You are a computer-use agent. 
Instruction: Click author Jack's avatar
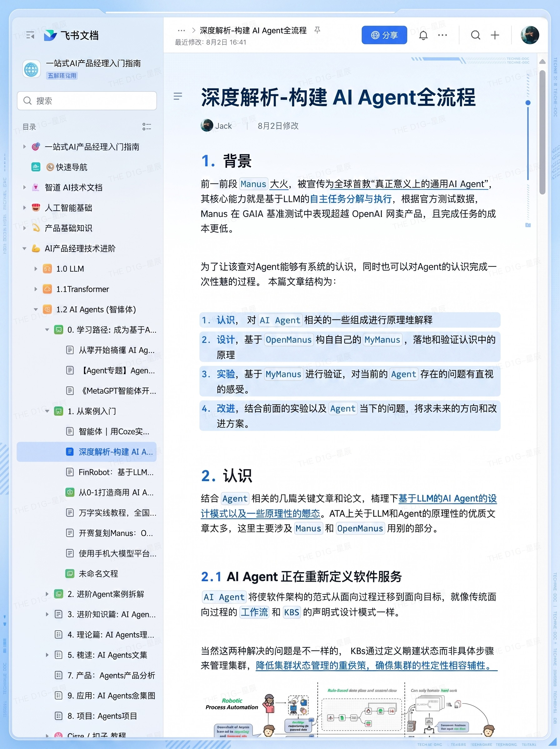tap(207, 125)
